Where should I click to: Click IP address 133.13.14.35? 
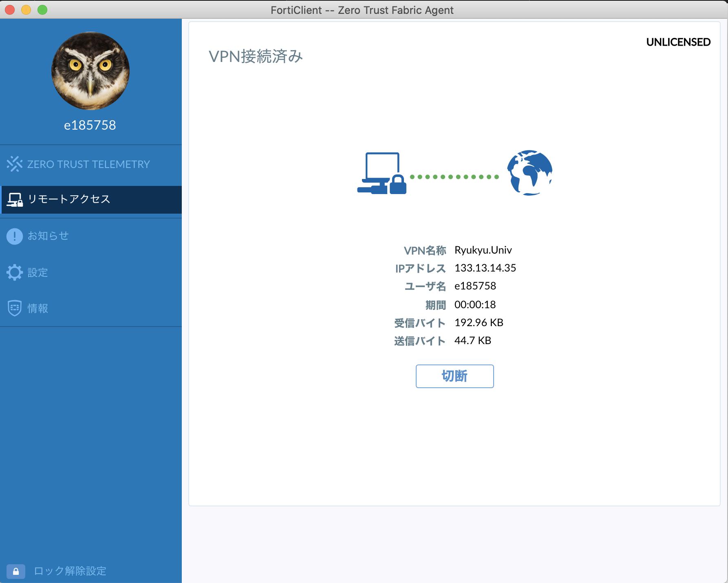coord(485,268)
